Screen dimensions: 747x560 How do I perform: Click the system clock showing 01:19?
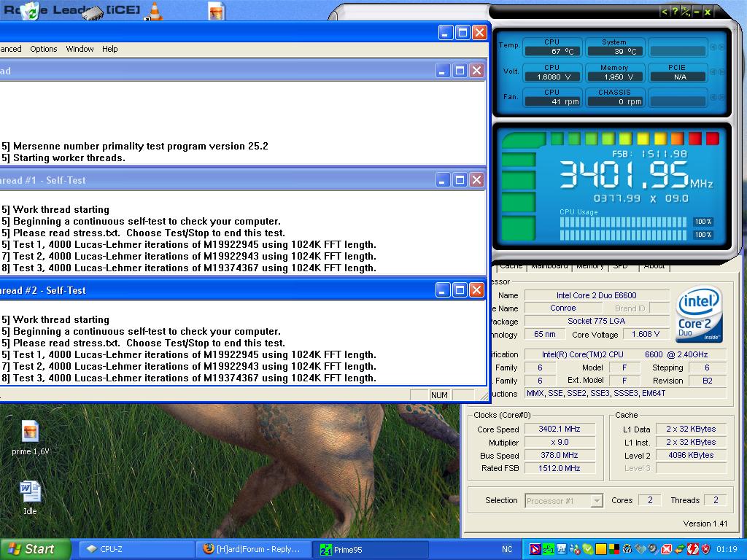pos(727,549)
